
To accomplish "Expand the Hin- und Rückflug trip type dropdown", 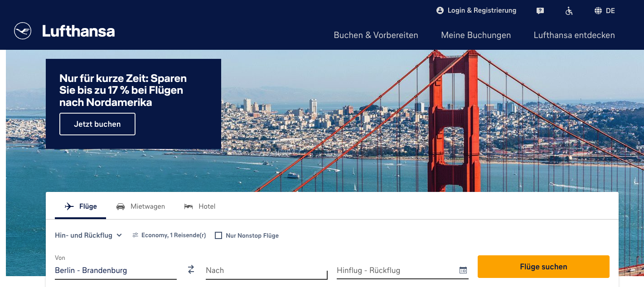I will click(x=88, y=235).
